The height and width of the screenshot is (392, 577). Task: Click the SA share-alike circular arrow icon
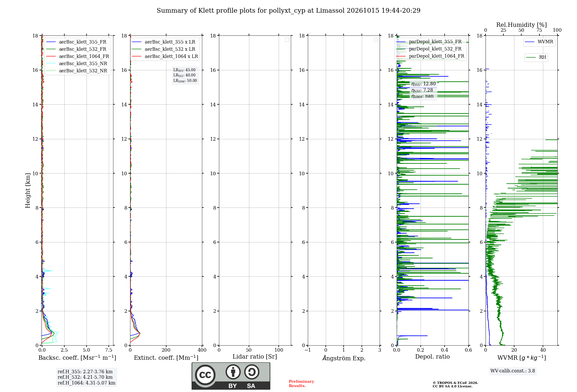tap(252, 372)
